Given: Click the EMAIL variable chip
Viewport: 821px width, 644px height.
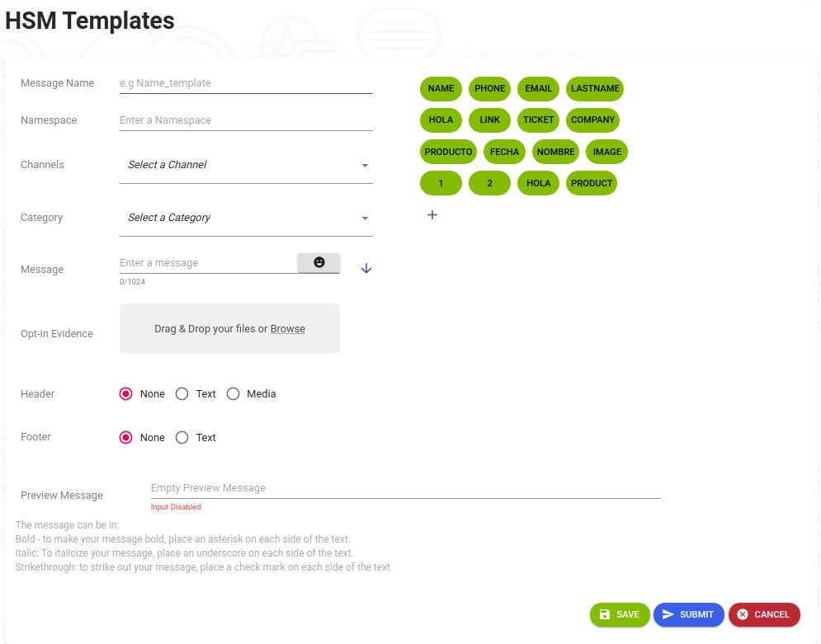Looking at the screenshot, I should click(538, 88).
